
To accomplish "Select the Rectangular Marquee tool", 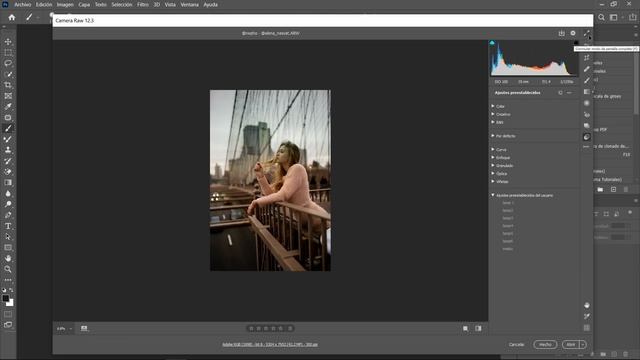I will click(8, 53).
